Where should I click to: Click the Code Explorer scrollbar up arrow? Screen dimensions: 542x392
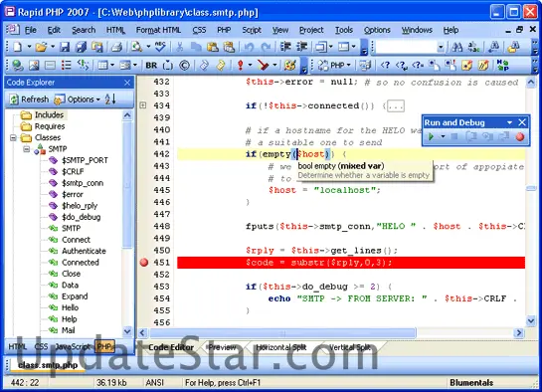point(127,115)
